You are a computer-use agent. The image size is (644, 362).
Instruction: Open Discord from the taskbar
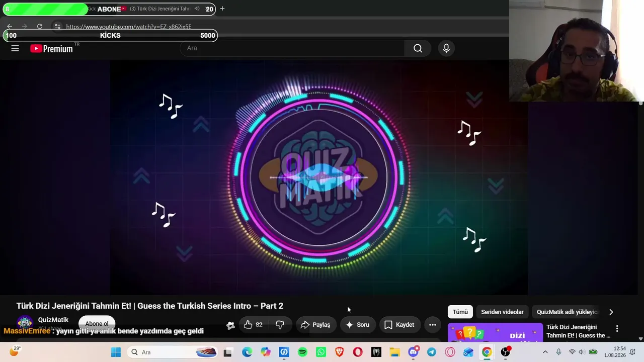pyautogui.click(x=414, y=352)
